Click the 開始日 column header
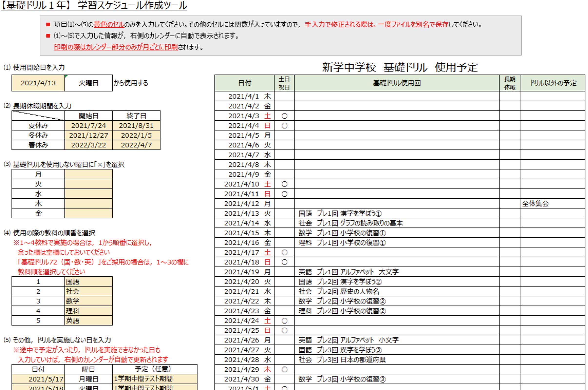Screen dimensions: 588x390 point(88,116)
